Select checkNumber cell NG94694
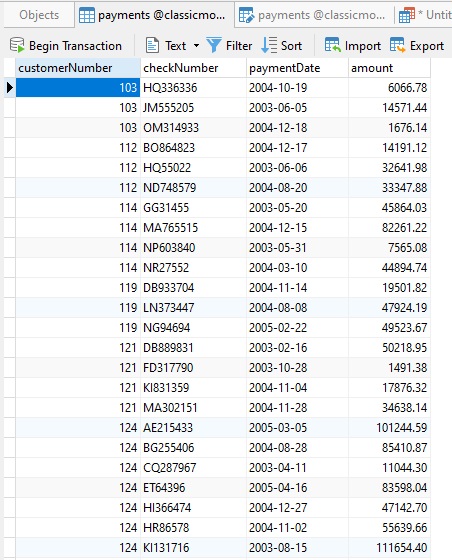This screenshot has width=452, height=560. [x=193, y=328]
